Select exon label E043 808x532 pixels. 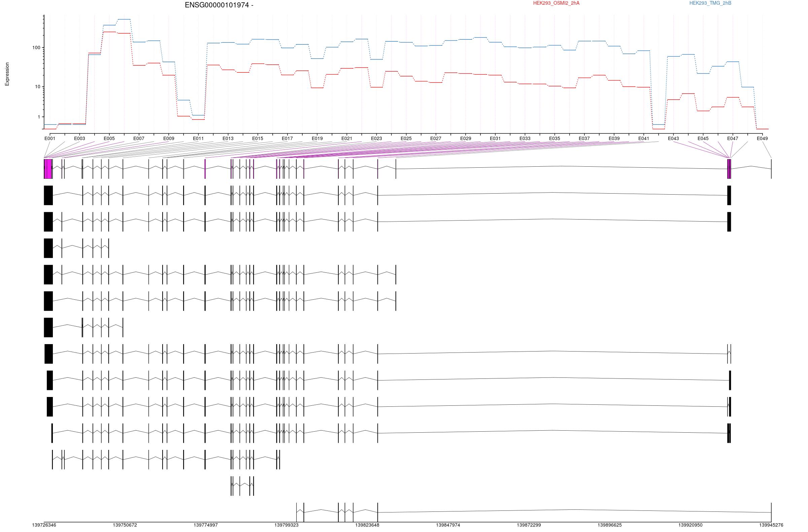click(674, 138)
